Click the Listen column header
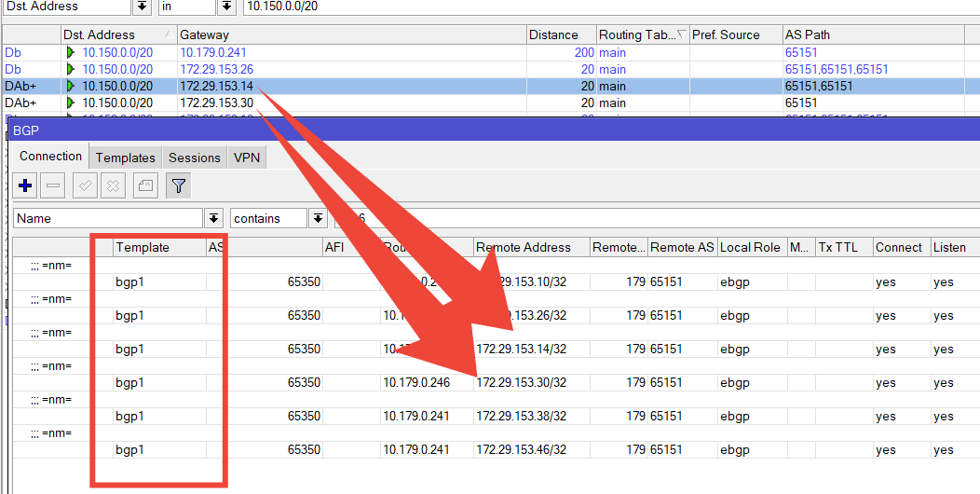This screenshot has height=494, width=980. click(x=956, y=247)
